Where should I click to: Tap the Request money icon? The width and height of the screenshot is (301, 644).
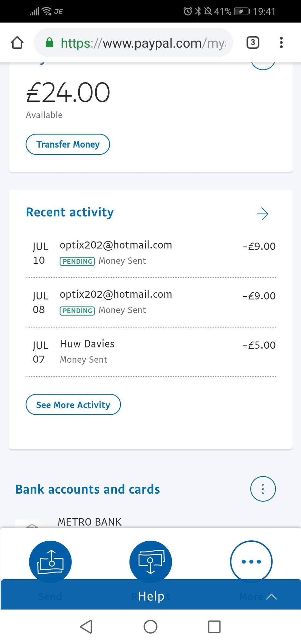click(150, 562)
